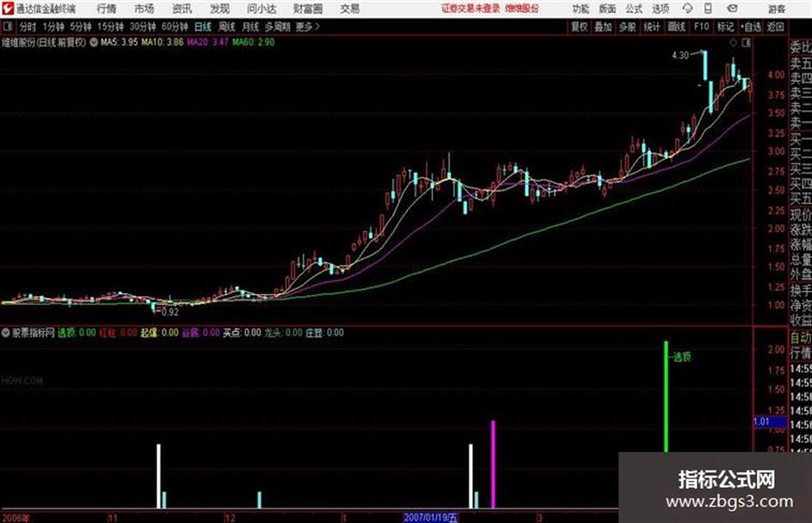
Task: Click the 多股 multi-stock toolbar button
Action: click(x=627, y=27)
